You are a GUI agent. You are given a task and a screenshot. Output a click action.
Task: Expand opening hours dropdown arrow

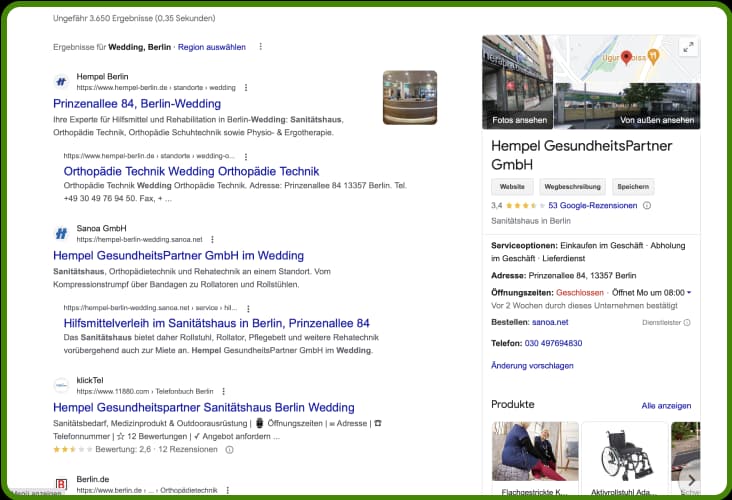point(689,293)
